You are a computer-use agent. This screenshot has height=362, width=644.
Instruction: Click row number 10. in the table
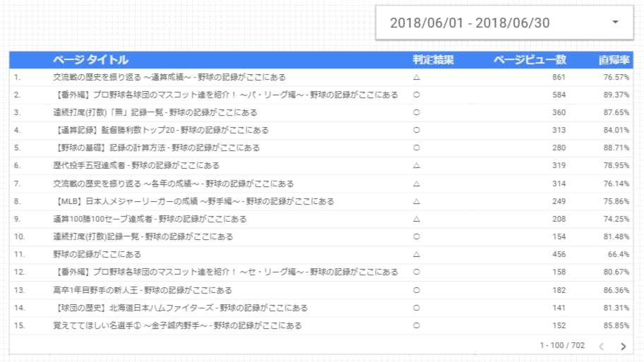pos(19,236)
